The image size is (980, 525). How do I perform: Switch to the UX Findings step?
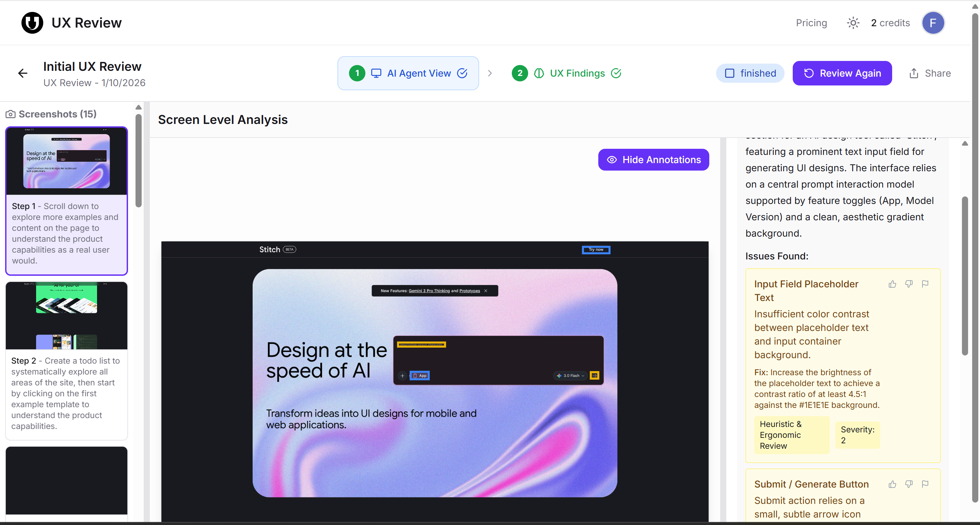click(x=577, y=73)
